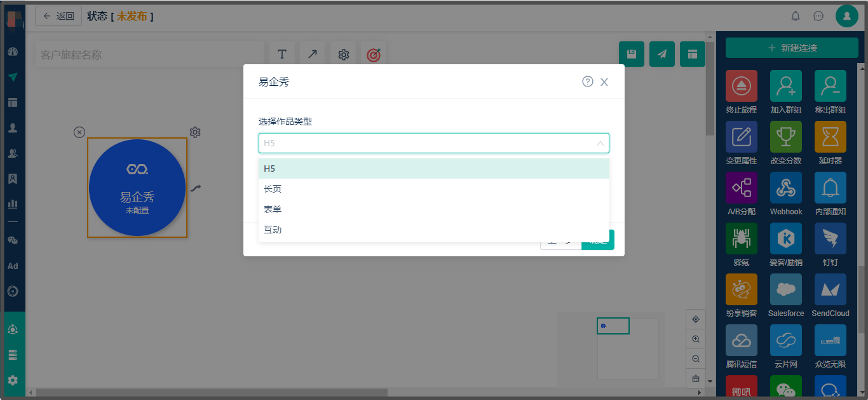Viewport: 868px width, 400px height.
Task: Choose 表单 from the work type list
Action: tap(434, 209)
